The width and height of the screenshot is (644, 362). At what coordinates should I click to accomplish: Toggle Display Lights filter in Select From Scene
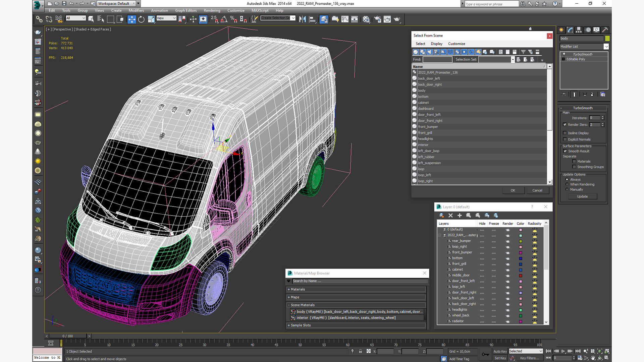click(430, 52)
